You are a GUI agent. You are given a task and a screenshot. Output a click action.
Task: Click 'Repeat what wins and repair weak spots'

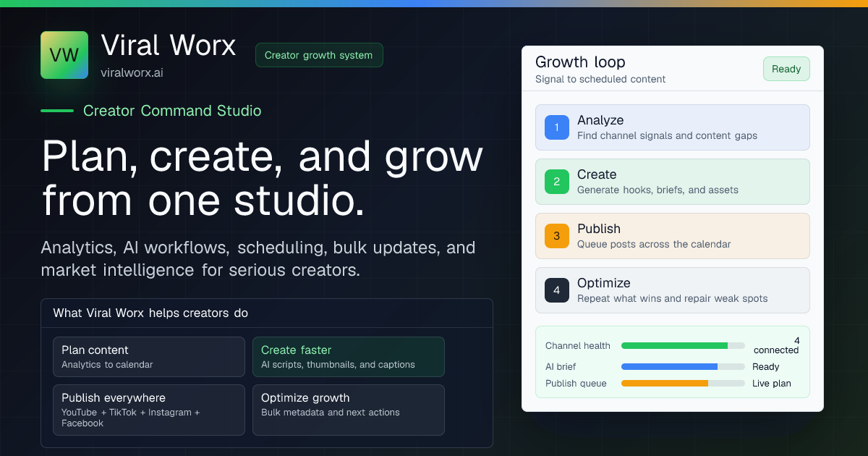[x=673, y=298]
